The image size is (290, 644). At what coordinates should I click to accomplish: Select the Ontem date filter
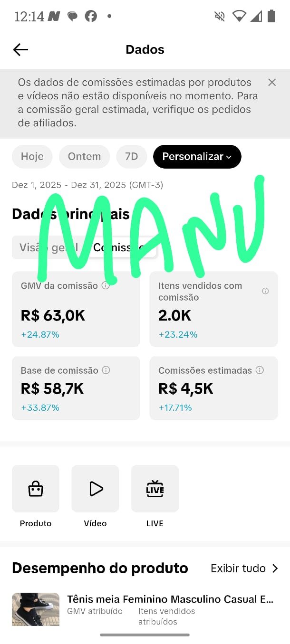[84, 156]
